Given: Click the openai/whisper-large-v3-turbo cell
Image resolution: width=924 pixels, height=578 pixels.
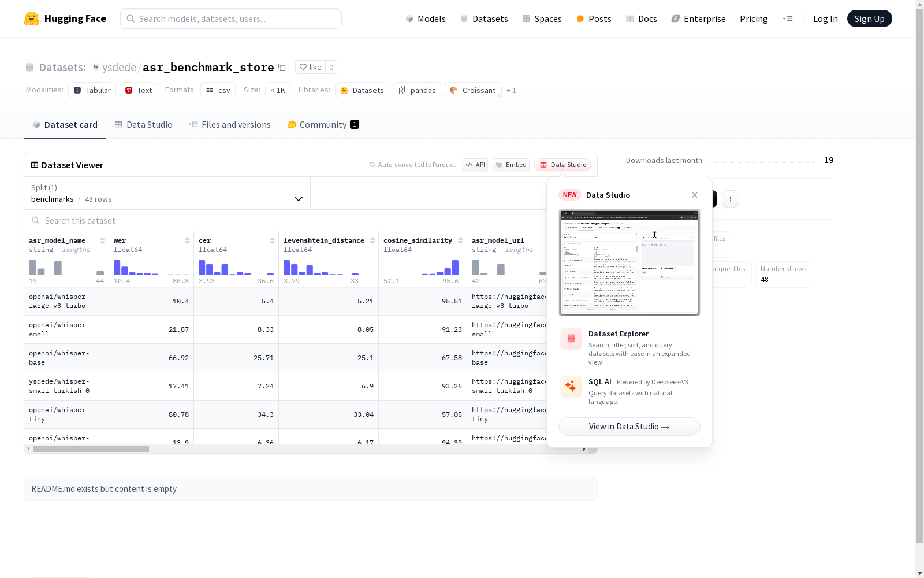Looking at the screenshot, I should 66,301.
